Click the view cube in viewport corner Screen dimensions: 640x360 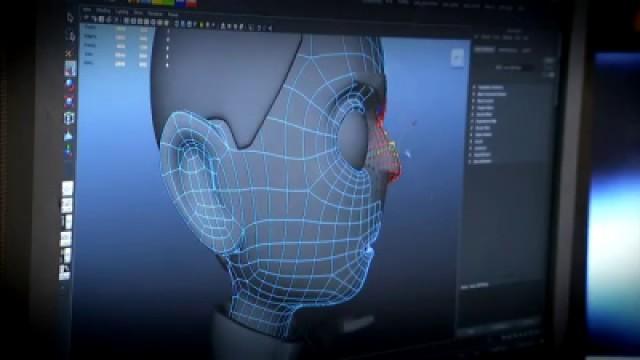tap(457, 58)
